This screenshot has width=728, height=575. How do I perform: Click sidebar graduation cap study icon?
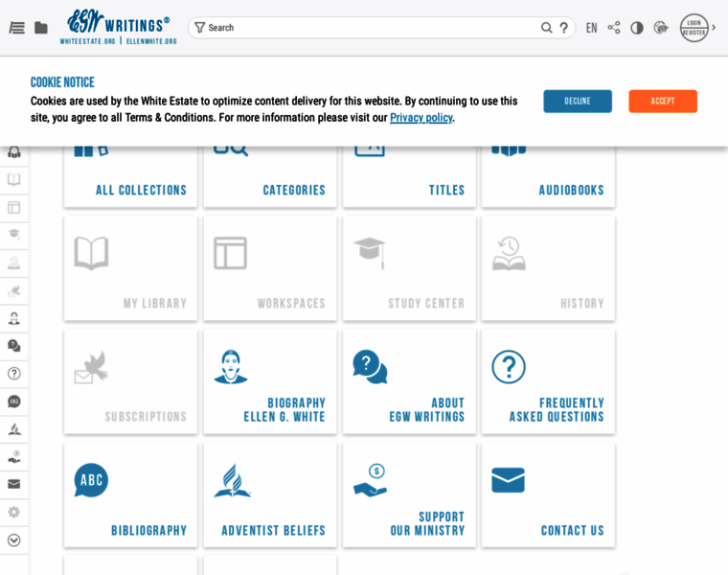[14, 235]
